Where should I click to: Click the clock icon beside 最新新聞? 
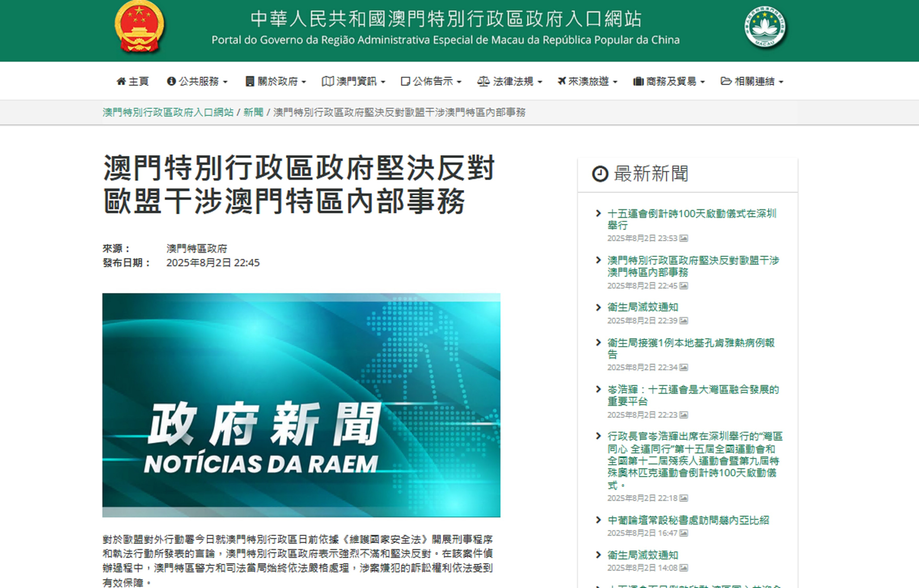pos(600,174)
